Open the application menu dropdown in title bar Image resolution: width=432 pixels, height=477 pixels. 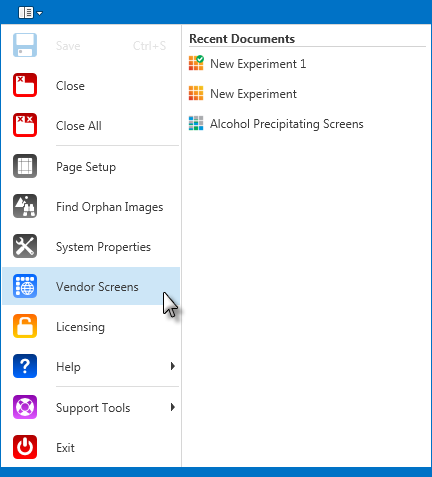[30, 13]
